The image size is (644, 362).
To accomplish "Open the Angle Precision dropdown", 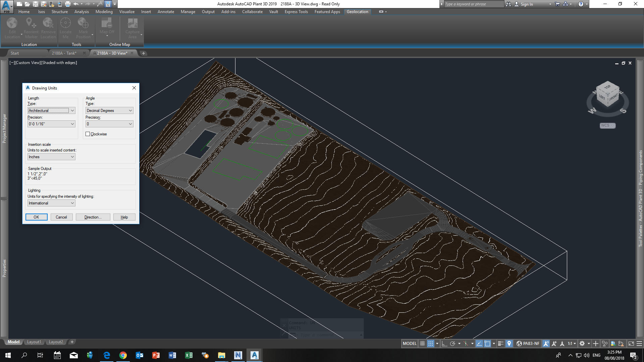I will click(x=109, y=124).
